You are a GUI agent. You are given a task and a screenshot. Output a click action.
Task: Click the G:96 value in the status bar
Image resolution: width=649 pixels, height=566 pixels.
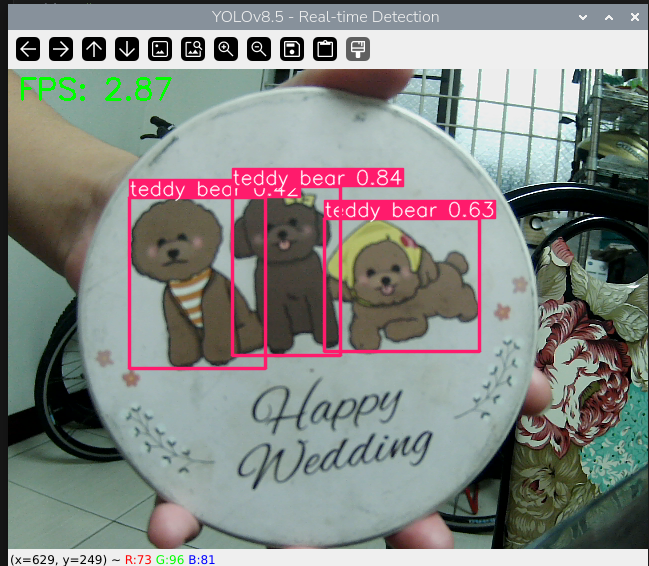pos(170,560)
